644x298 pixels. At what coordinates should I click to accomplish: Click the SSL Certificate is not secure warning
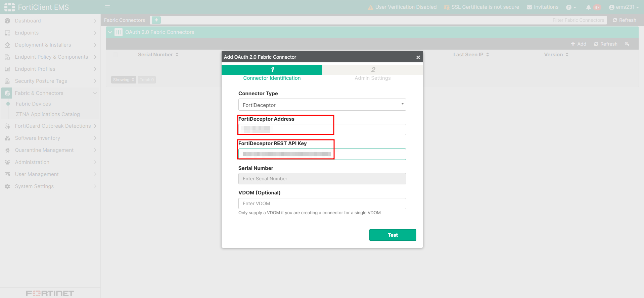point(481,7)
